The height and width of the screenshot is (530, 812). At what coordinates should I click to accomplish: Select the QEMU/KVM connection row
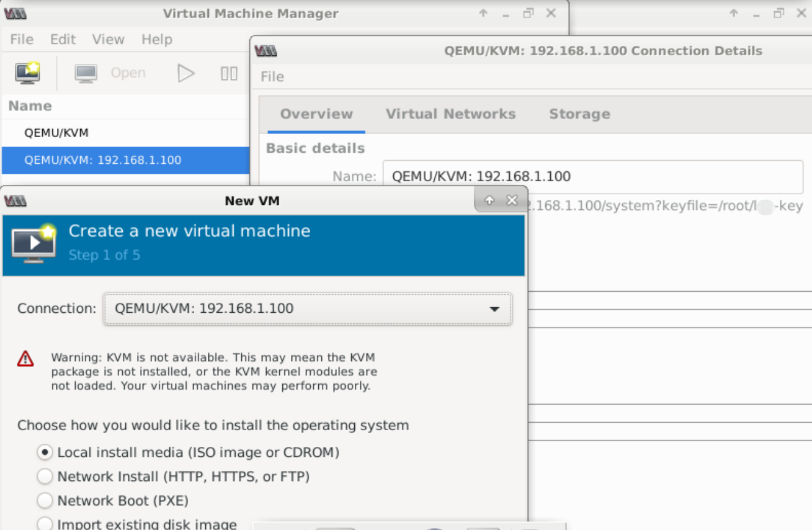125,133
